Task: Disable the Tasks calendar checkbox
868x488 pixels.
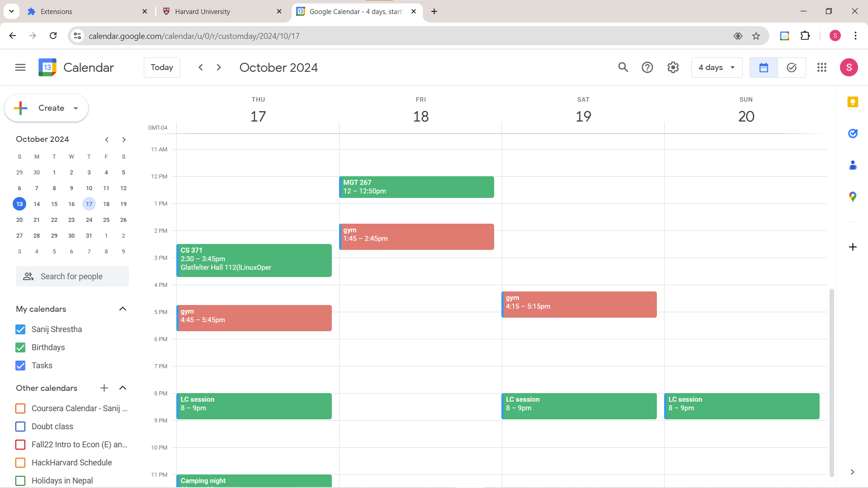Action: 20,366
